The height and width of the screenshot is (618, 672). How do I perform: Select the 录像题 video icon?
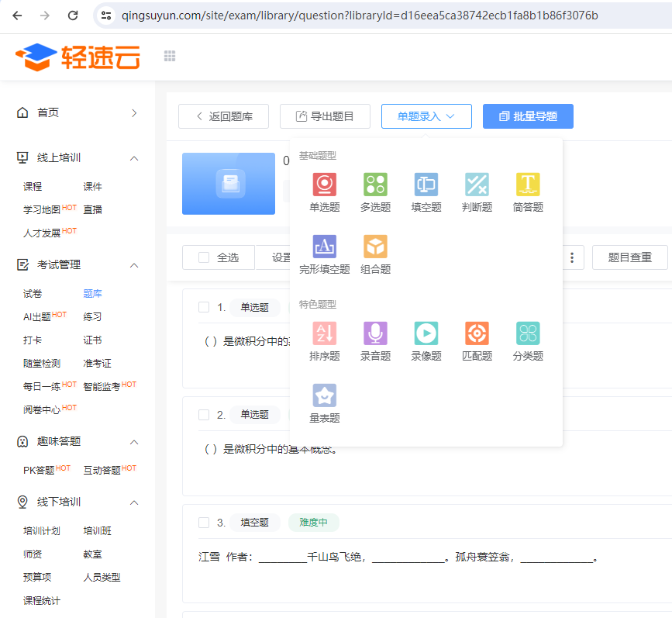426,333
